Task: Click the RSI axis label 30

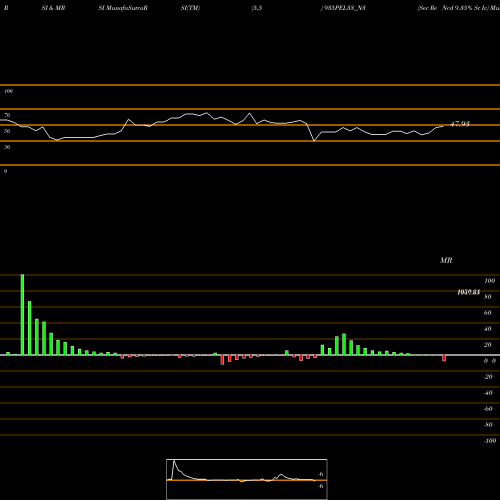Action: point(7,147)
